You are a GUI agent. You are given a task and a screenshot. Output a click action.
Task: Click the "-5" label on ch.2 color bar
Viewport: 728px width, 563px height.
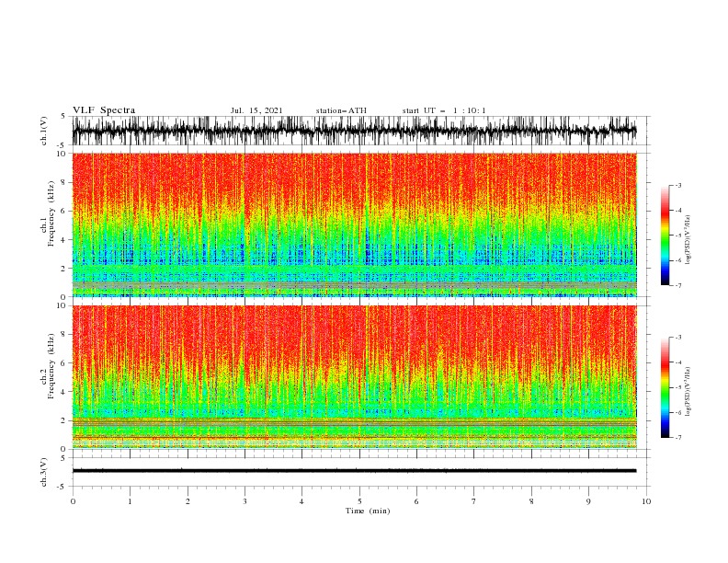(677, 387)
